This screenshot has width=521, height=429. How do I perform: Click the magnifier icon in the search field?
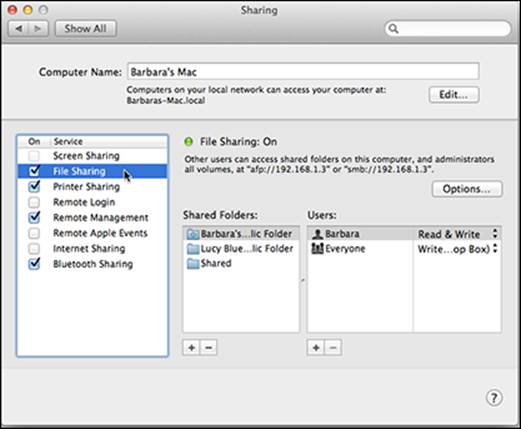[x=394, y=29]
